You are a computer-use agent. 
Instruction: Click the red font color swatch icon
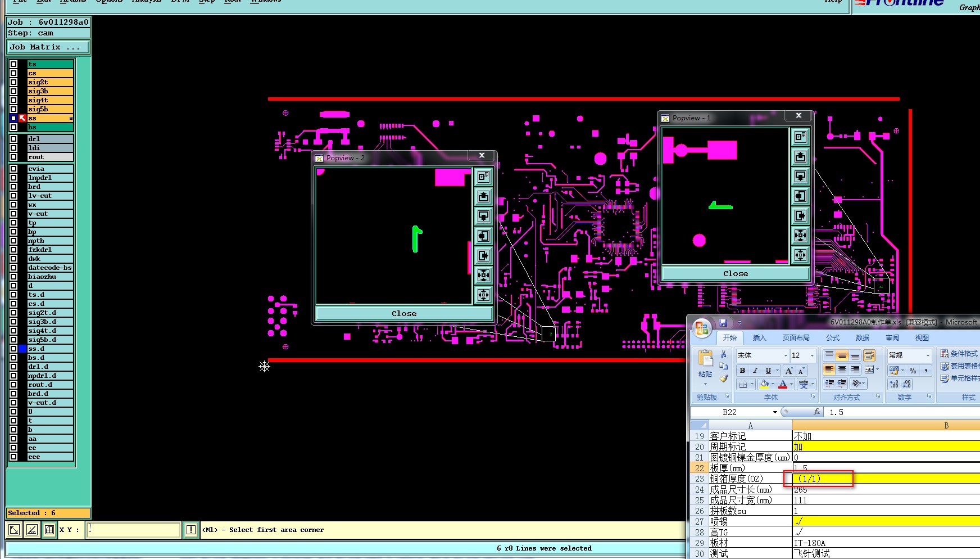click(x=783, y=384)
